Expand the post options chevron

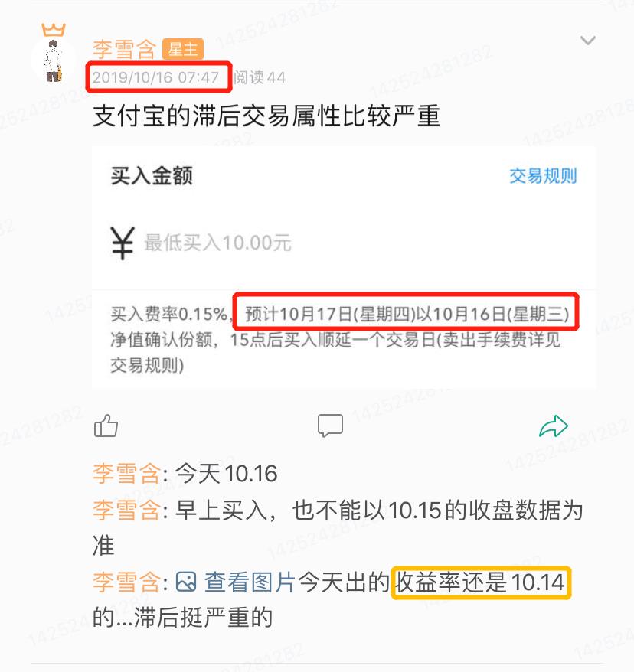(x=588, y=41)
